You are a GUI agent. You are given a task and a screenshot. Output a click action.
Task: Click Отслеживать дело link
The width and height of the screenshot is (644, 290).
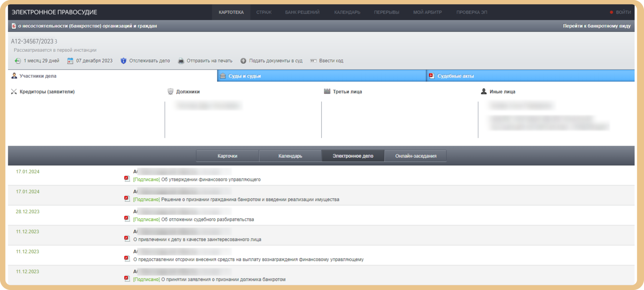tap(149, 61)
